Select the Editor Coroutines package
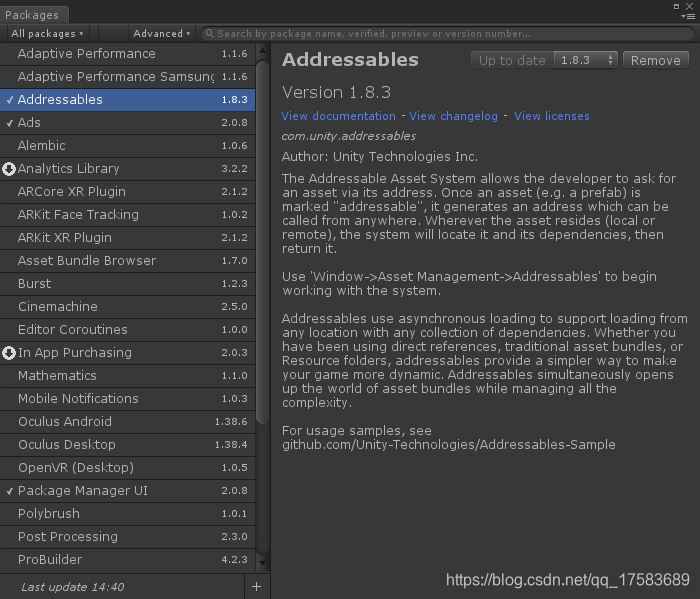Screen dimensions: 700x599 [x=128, y=329]
